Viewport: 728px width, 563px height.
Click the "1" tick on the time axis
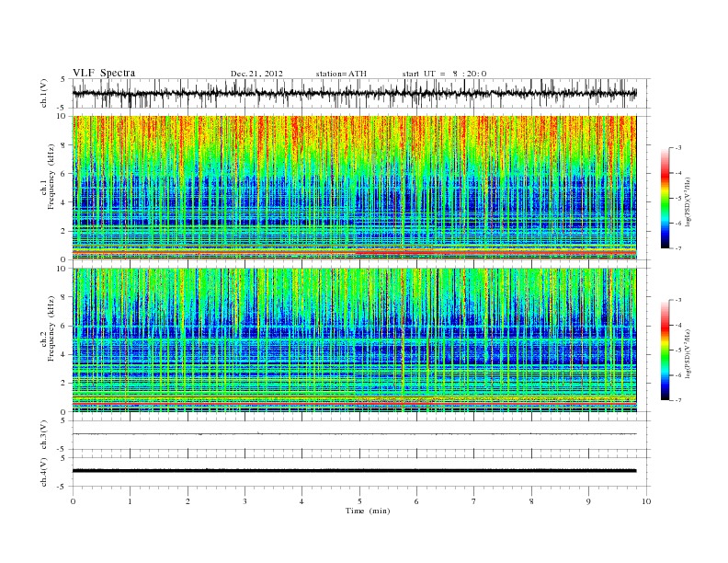pos(130,501)
